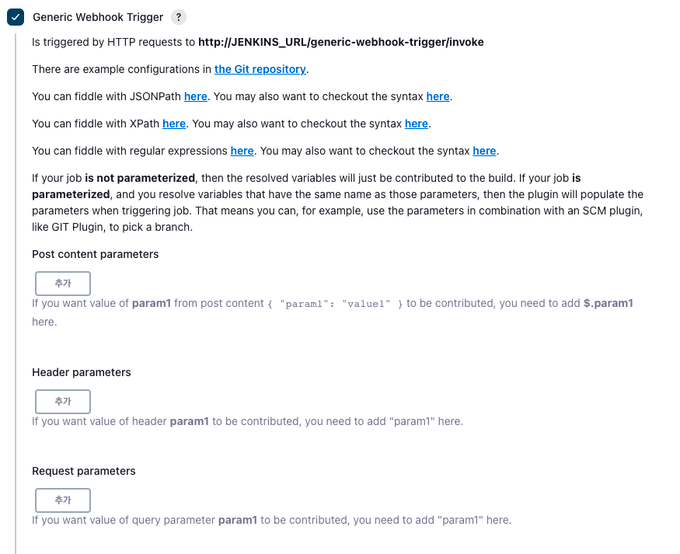The height and width of the screenshot is (554, 680).
Task: Follow the XPath syntax 'here' link
Action: (417, 124)
